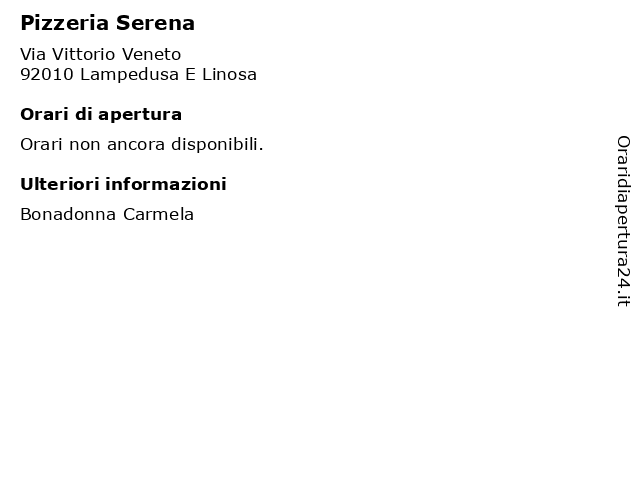Select the word disponibili in hours text
640x480 pixels.
[x=217, y=144]
